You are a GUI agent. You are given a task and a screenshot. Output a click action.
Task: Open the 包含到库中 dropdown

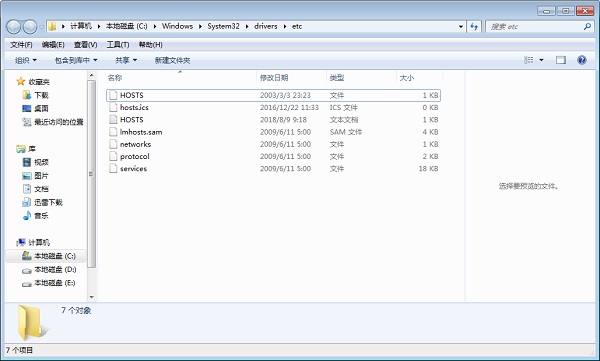pyautogui.click(x=76, y=60)
